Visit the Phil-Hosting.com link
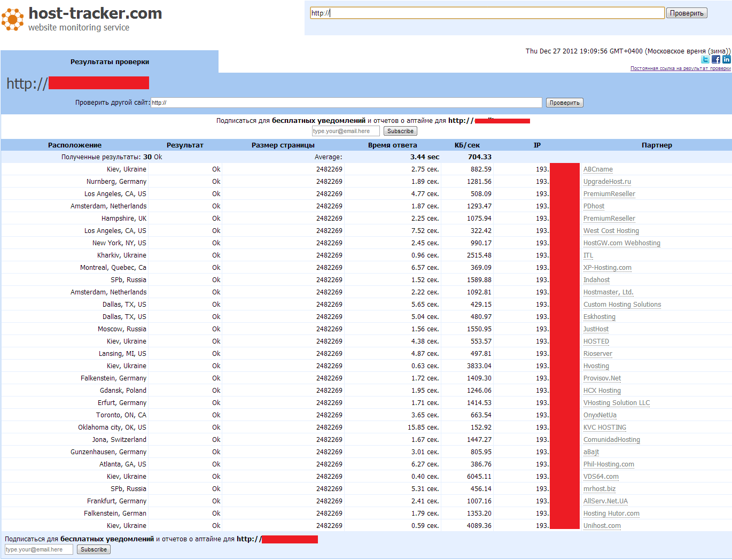This screenshot has width=732, height=560. (609, 464)
